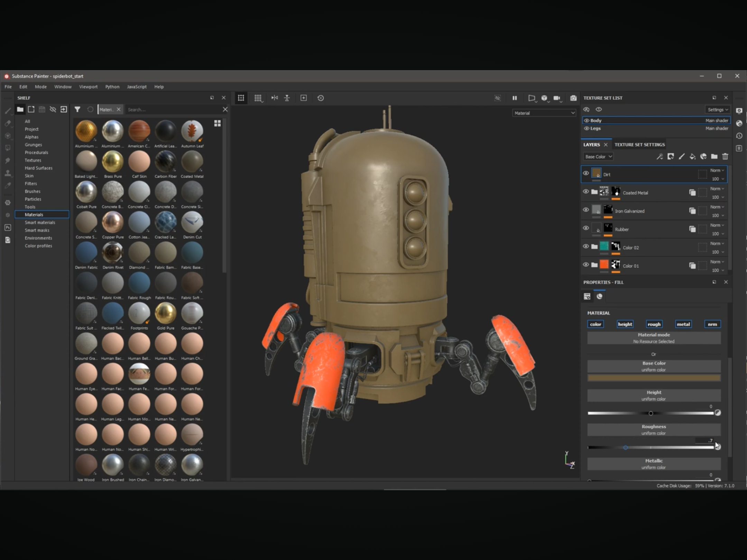The width and height of the screenshot is (747, 560).
Task: Toggle the metal channel button
Action: pos(683,324)
